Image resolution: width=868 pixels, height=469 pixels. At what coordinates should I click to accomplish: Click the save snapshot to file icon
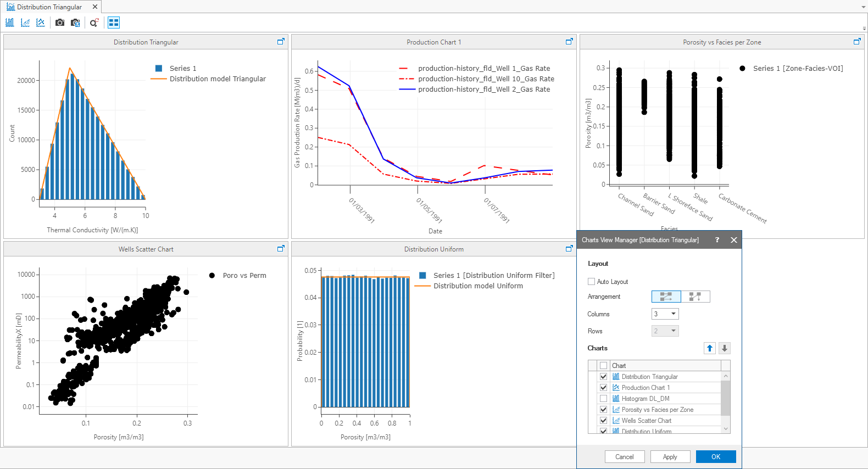(76, 23)
